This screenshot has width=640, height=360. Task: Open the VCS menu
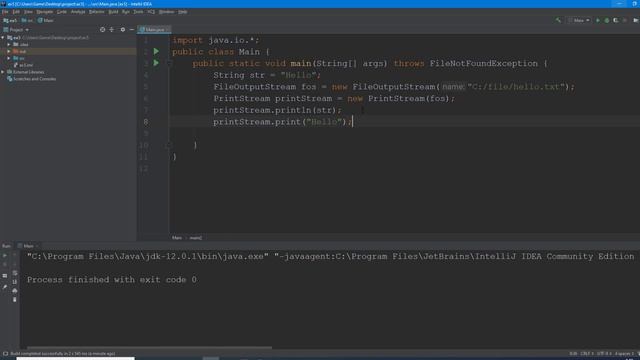151,12
